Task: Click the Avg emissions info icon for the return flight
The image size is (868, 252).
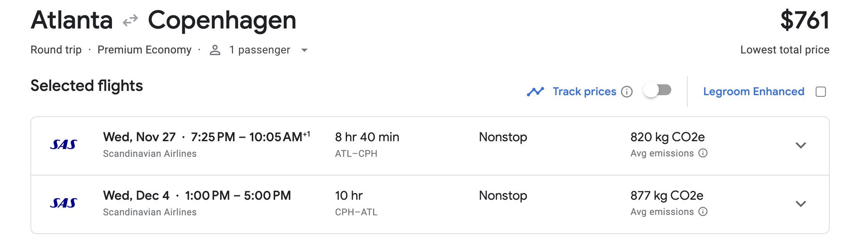Action: click(x=704, y=212)
